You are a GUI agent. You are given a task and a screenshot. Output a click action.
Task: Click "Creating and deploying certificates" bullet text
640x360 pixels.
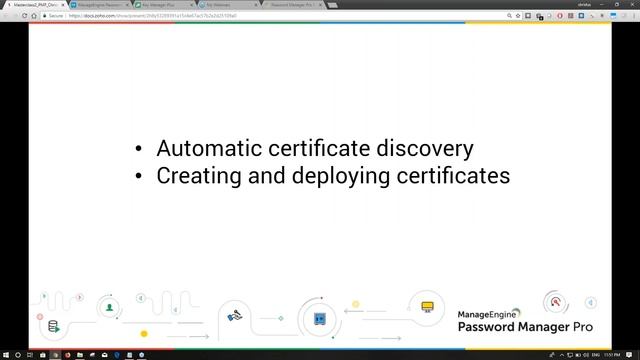[x=333, y=176]
